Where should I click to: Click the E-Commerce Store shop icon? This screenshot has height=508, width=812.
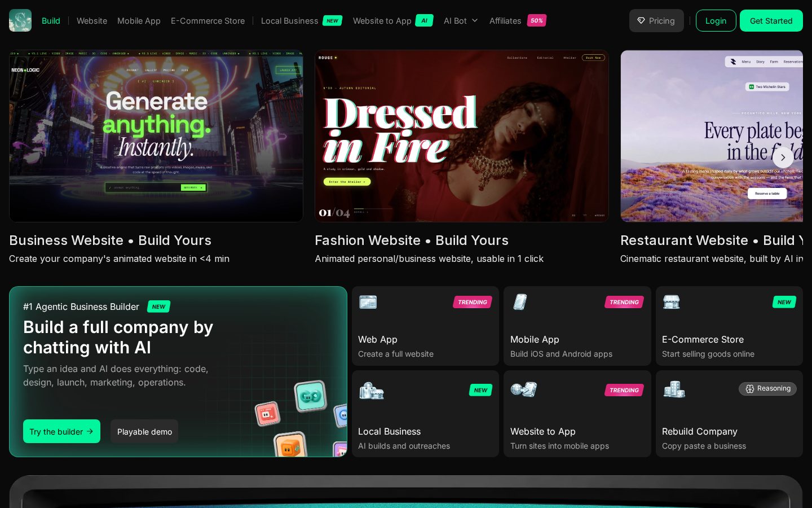point(671,302)
